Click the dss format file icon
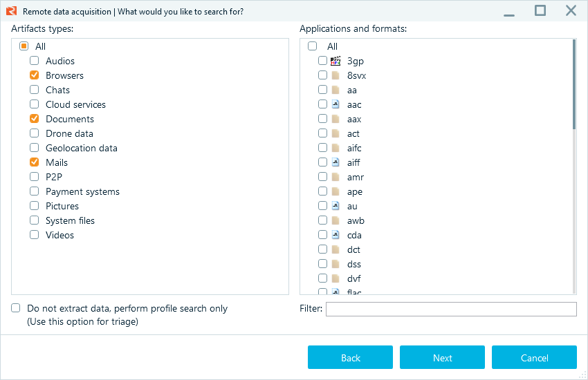Viewport: 588px width, 380px height. pyautogui.click(x=336, y=264)
